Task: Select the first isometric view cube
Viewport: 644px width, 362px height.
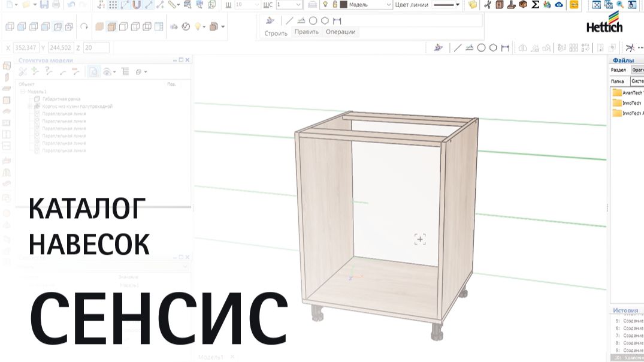Action: (10, 27)
